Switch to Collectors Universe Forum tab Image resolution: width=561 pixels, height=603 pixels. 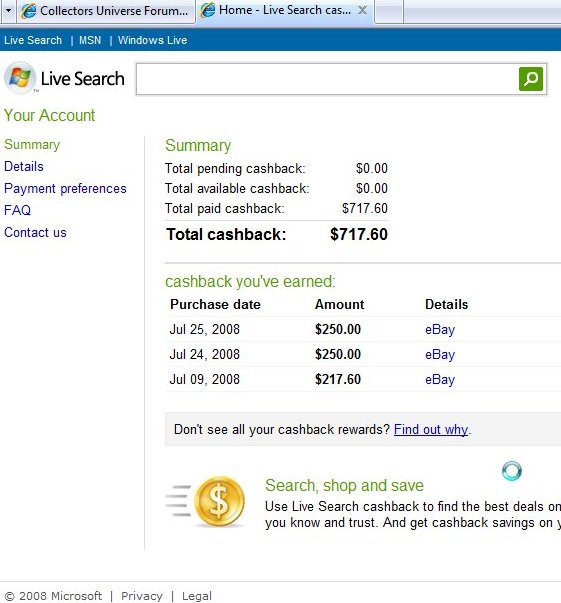[x=106, y=11]
